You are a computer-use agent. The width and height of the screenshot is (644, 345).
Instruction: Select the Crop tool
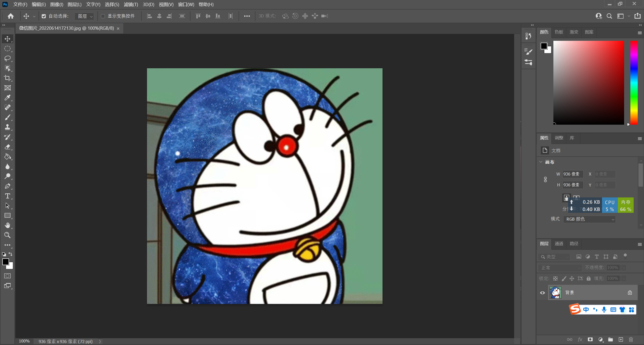pos(7,78)
